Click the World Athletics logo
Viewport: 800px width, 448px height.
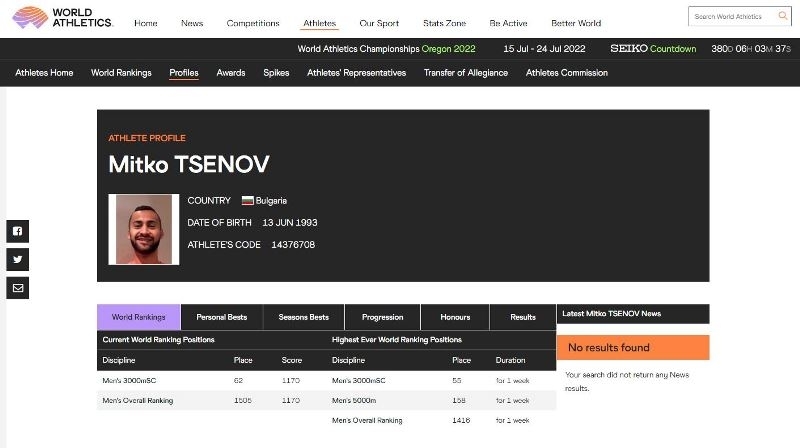[x=63, y=17]
